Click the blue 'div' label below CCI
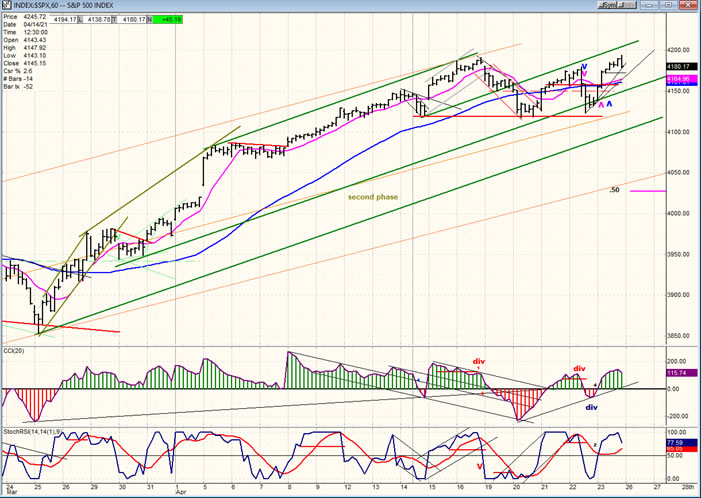This screenshot has height=498, width=701. (x=591, y=407)
